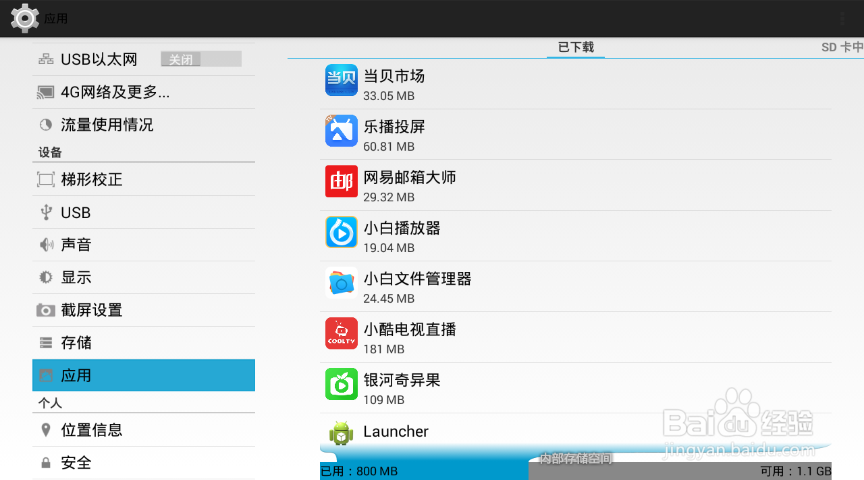The width and height of the screenshot is (864, 480).
Task: Open USB settings entry
Action: tap(144, 212)
